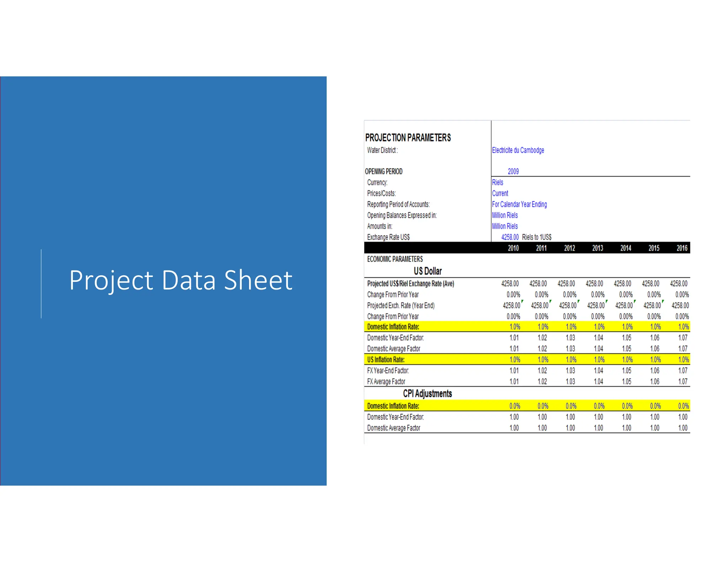The width and height of the screenshot is (728, 562).
Task: Select 'Million Riels' beside Amounts in
Action: (x=505, y=227)
